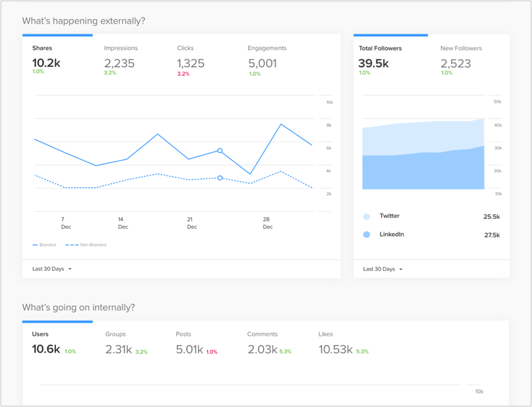Open the Clicks metric tab

tap(191, 59)
